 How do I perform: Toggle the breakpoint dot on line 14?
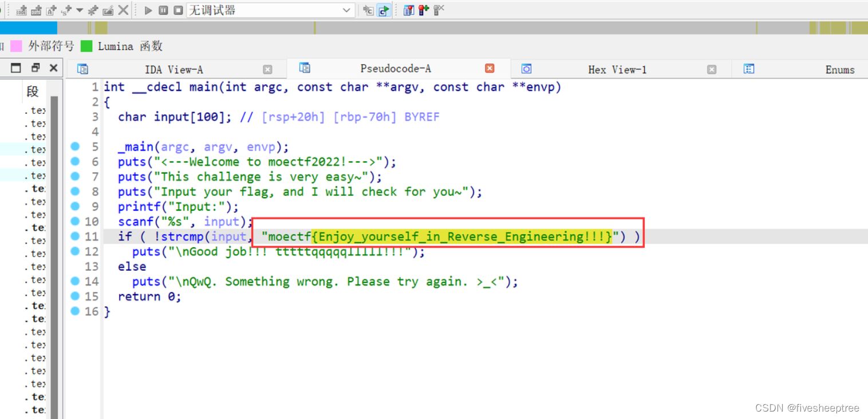(75, 281)
